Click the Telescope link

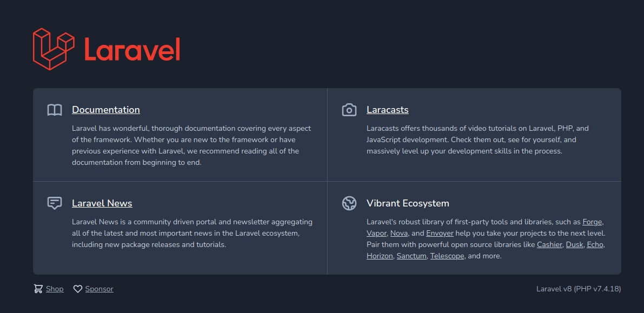(447, 256)
